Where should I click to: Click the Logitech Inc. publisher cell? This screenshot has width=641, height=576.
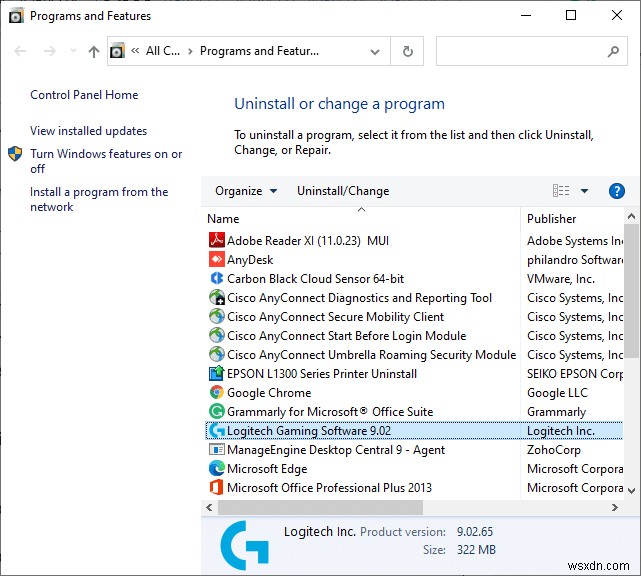(x=560, y=430)
